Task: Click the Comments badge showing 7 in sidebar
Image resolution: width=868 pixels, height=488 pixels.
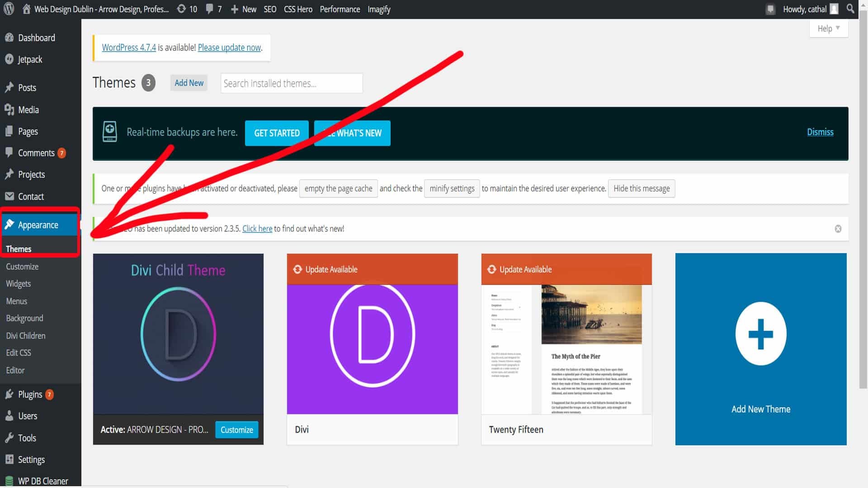Action: 61,153
